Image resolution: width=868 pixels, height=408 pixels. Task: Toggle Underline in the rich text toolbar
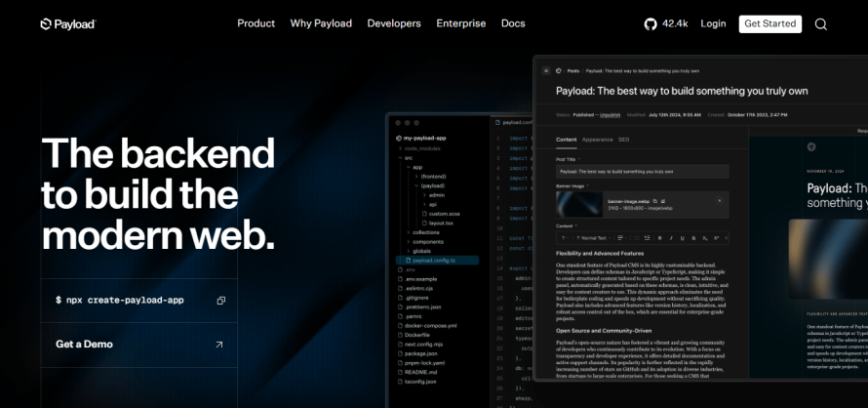click(x=682, y=238)
